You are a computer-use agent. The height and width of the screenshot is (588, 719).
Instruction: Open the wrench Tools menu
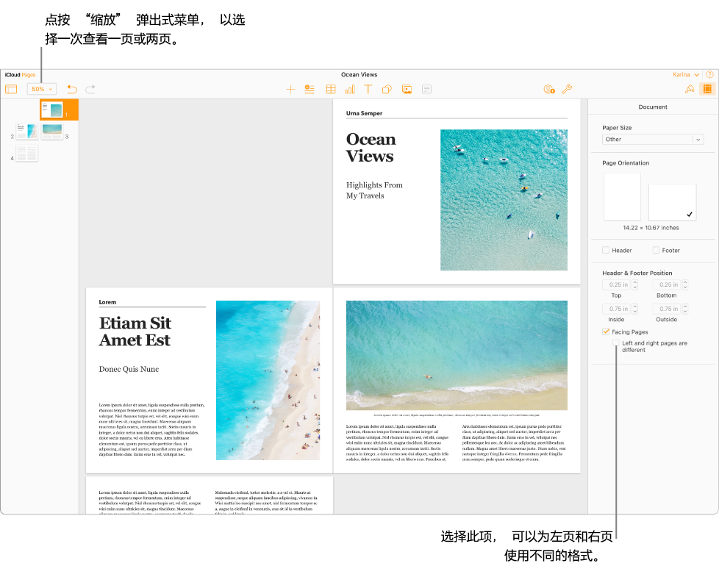[568, 90]
